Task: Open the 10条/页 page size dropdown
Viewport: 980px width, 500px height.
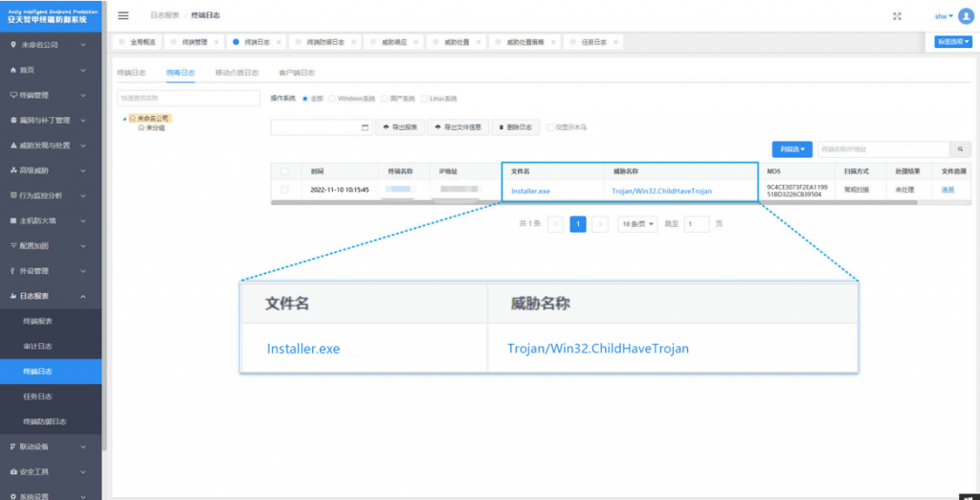Action: click(x=637, y=224)
